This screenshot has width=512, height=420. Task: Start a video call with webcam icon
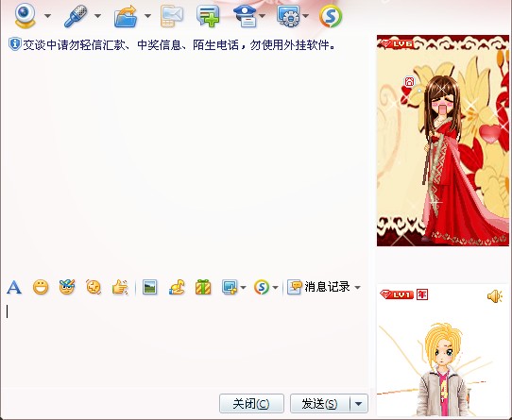(x=25, y=15)
